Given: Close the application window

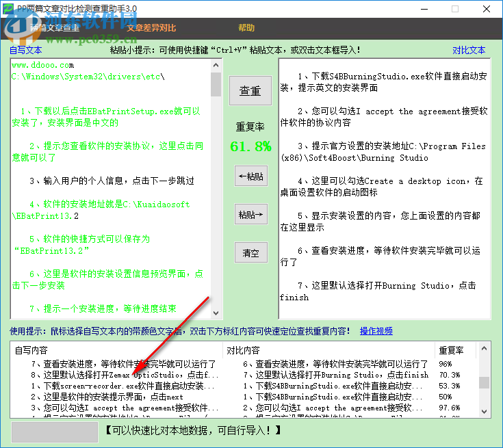Looking at the screenshot, I should pos(487,9).
